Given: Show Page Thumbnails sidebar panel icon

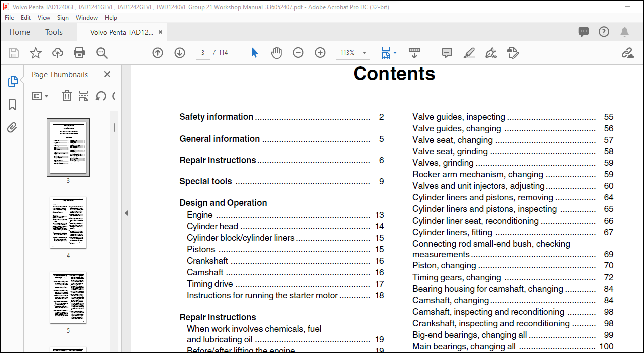Looking at the screenshot, I should [x=12, y=81].
